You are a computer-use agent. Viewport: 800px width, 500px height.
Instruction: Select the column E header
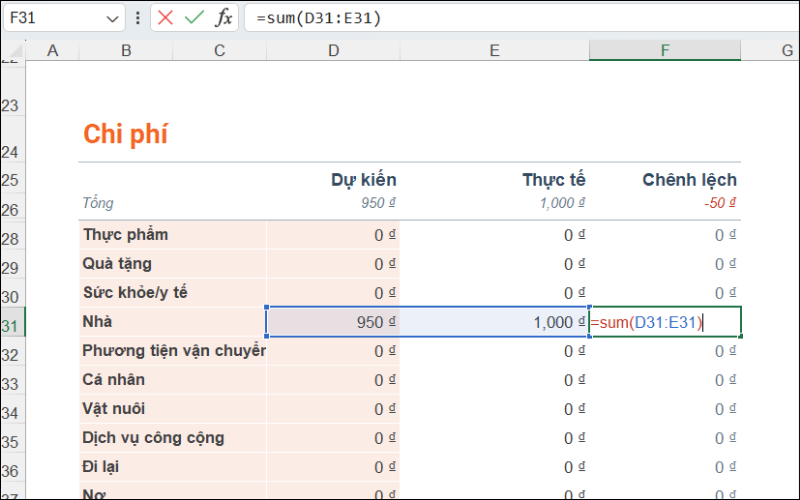click(x=494, y=50)
